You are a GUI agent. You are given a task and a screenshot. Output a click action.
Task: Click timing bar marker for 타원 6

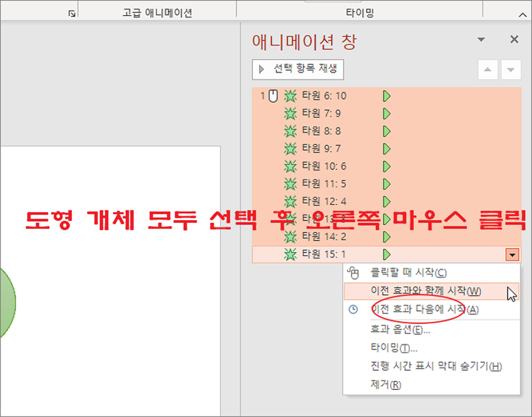coord(386,96)
